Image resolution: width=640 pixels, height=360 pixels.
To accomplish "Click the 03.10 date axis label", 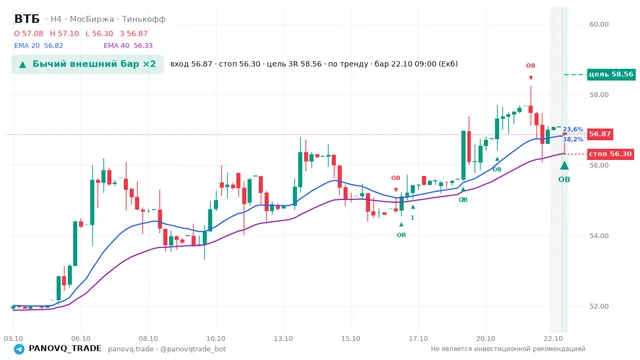I will (13, 339).
